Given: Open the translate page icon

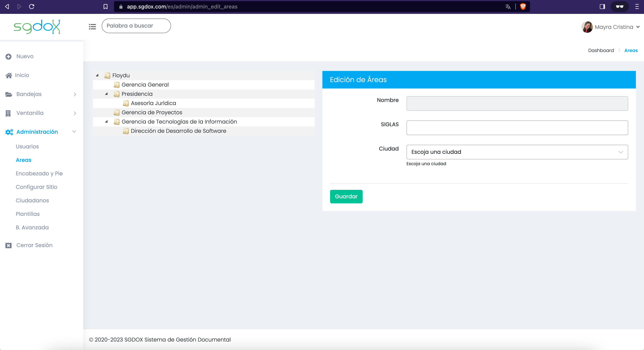Looking at the screenshot, I should point(508,7).
